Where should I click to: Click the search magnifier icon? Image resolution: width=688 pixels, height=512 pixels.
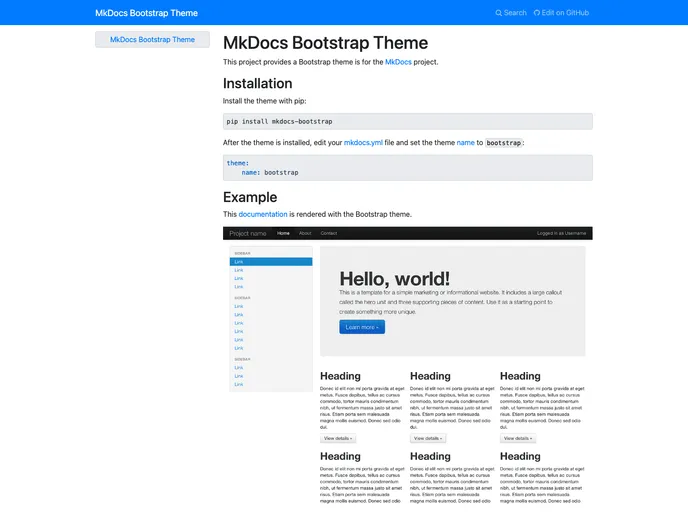click(x=498, y=13)
